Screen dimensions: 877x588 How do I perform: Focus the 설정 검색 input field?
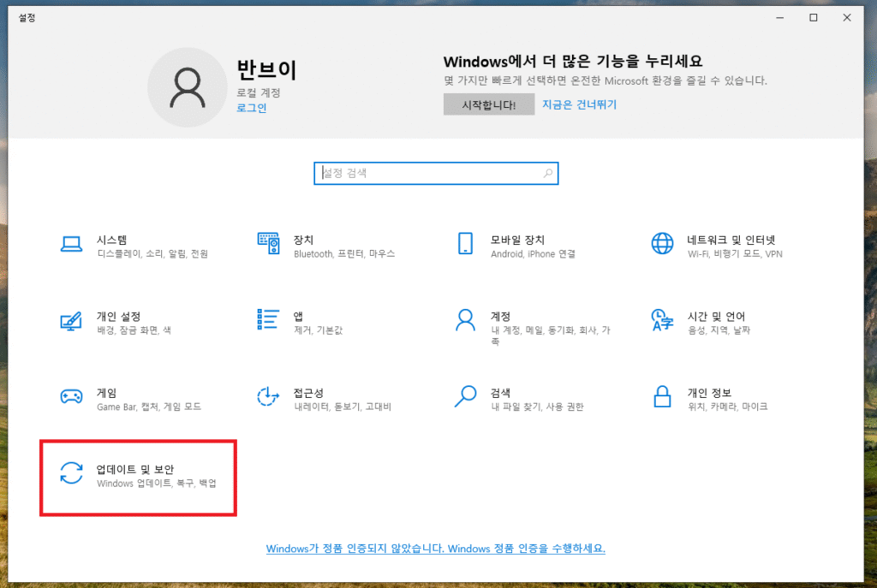tap(436, 173)
